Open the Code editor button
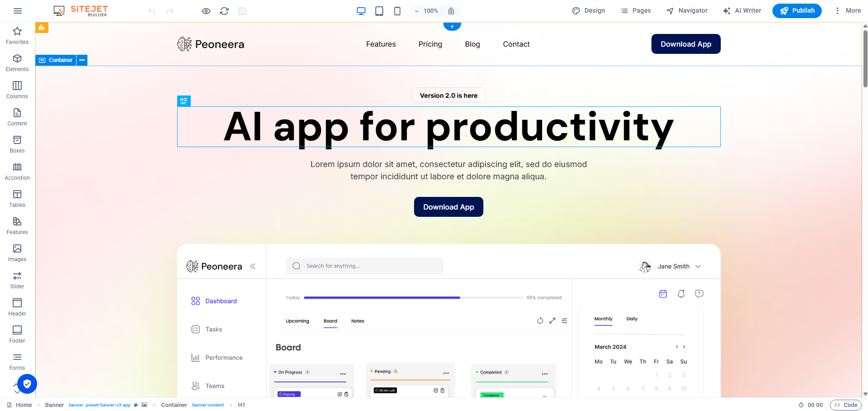The height and width of the screenshot is (411, 868). [x=845, y=405]
